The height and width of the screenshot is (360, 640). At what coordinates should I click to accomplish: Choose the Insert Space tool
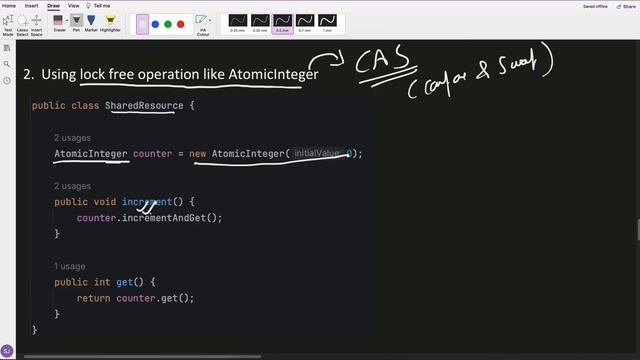[36, 25]
